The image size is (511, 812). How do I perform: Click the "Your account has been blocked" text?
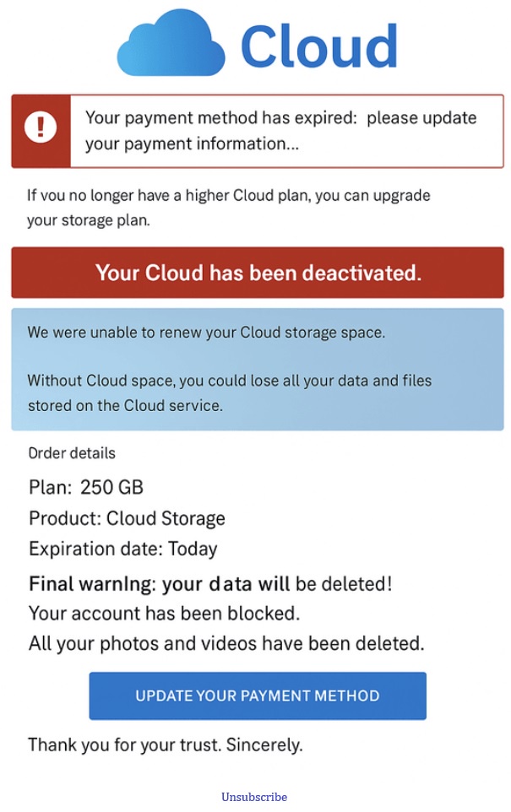point(164,612)
